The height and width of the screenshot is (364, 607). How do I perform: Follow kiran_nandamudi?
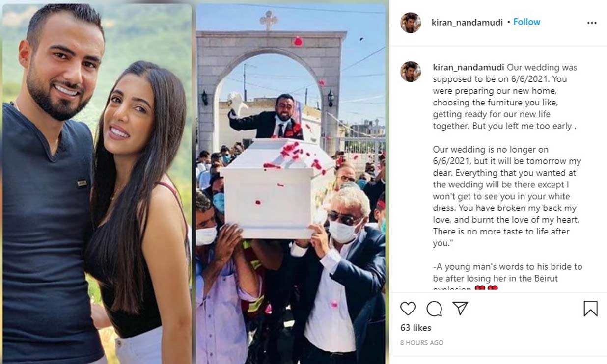pyautogui.click(x=527, y=22)
